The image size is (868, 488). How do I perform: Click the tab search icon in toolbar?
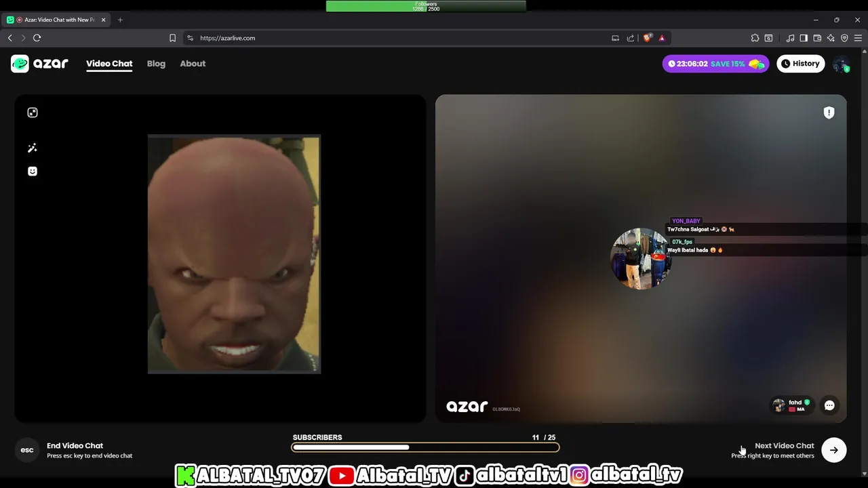point(768,38)
